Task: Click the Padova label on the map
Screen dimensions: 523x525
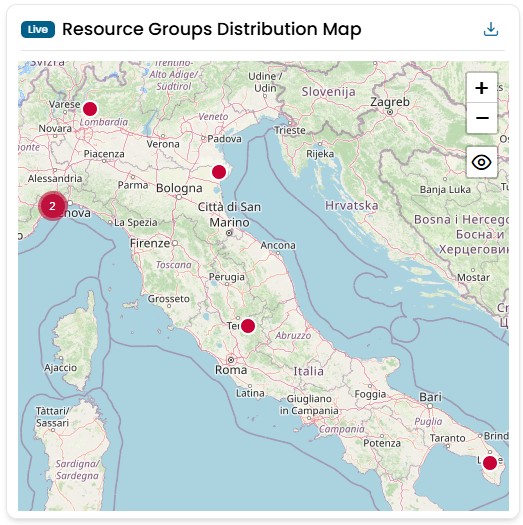Action: coord(224,139)
